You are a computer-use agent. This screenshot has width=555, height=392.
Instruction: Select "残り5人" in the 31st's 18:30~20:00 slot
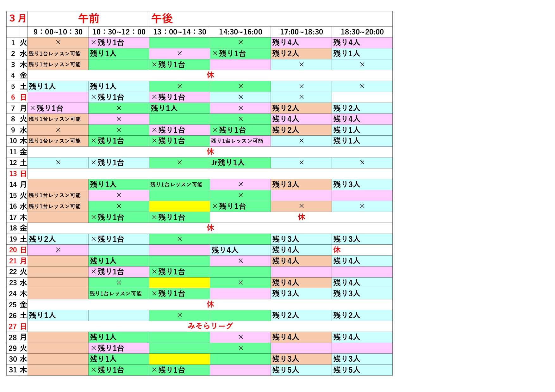(346, 370)
